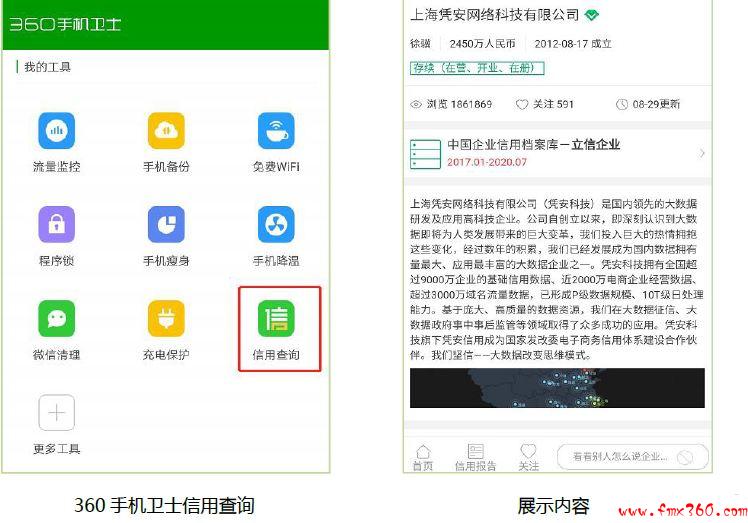The image size is (748, 523).
Task: Tap the 更多工具 plus button
Action: 56,413
